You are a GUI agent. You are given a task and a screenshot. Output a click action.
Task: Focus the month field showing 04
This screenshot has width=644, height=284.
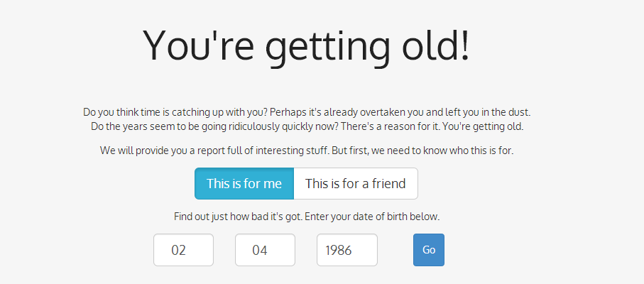click(265, 250)
